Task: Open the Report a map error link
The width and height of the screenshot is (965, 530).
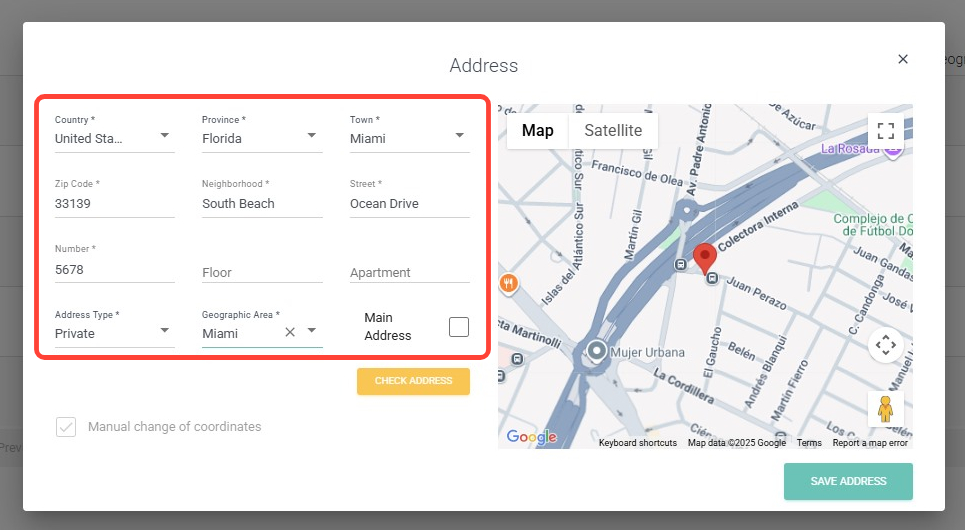Action: 870,443
